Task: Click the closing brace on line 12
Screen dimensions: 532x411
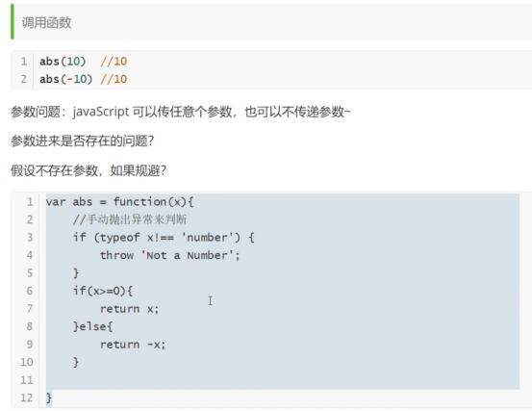Action: (49, 398)
